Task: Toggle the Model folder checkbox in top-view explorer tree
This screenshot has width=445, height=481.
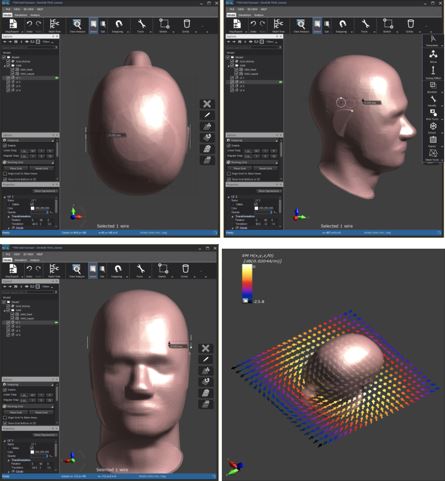Action: click(4, 57)
